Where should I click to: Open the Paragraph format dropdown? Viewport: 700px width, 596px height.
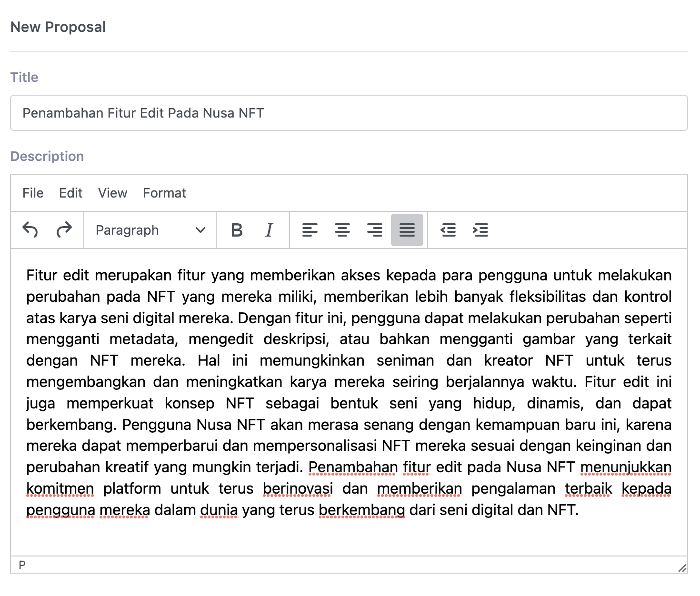(150, 230)
